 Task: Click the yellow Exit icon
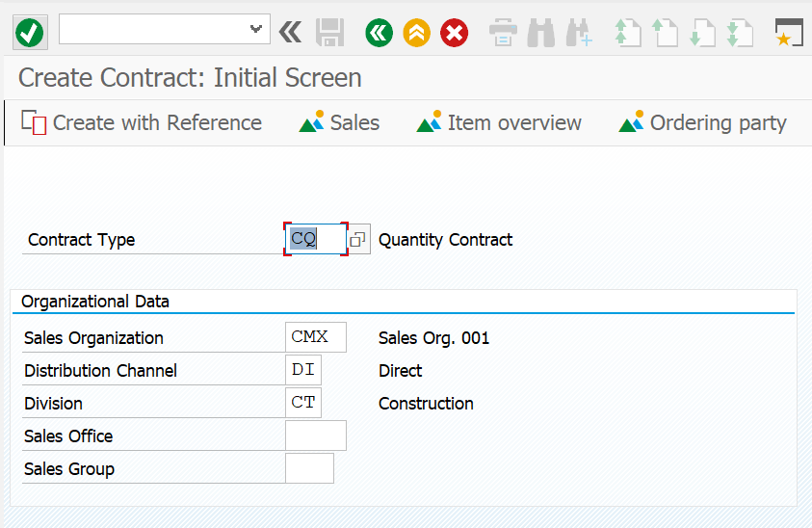(416, 33)
